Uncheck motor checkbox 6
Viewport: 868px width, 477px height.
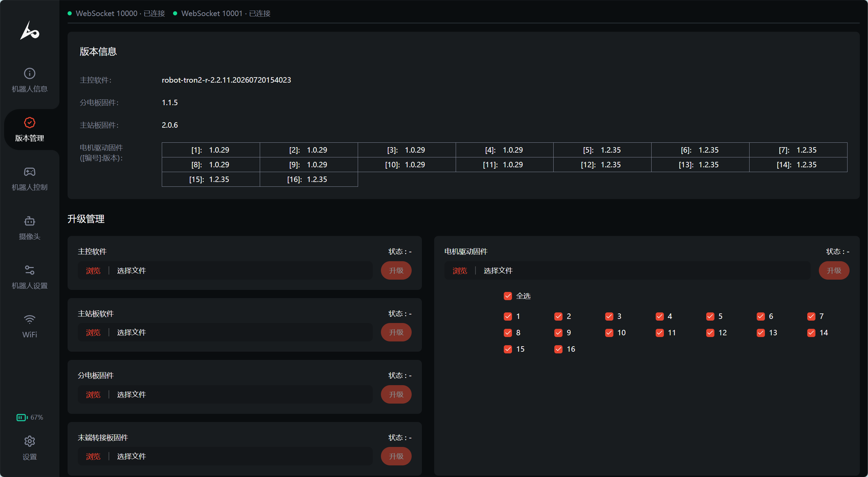pos(761,316)
